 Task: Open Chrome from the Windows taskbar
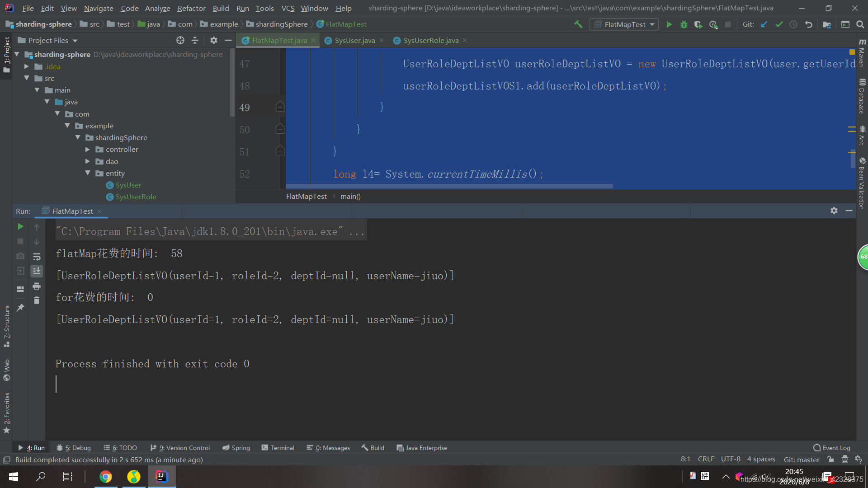coord(106,477)
